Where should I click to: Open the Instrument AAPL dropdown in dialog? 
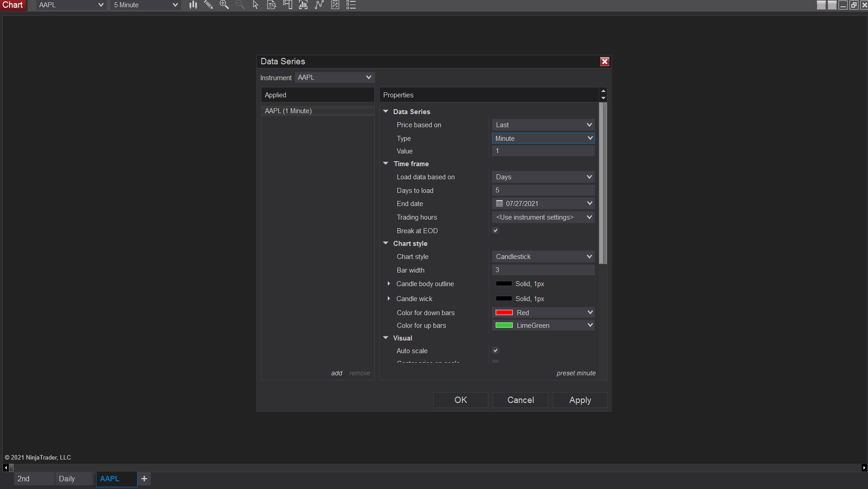[335, 77]
